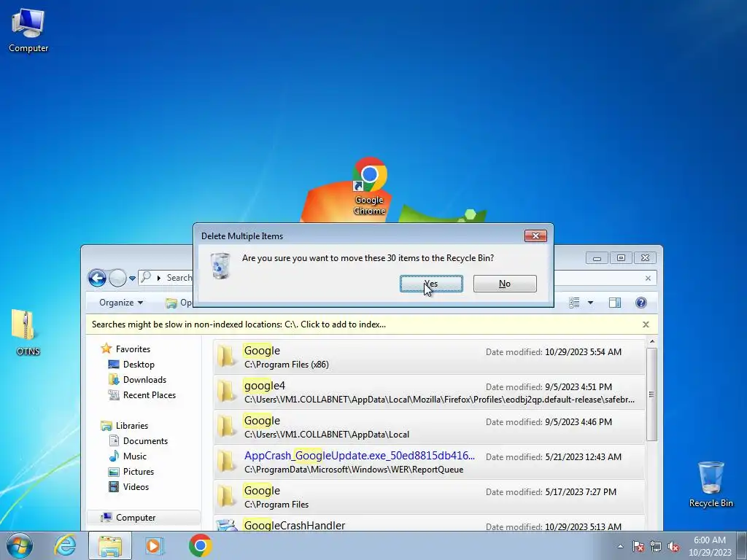Screen dimensions: 747x560
Task: Select the google4 folder result
Action: click(x=429, y=392)
